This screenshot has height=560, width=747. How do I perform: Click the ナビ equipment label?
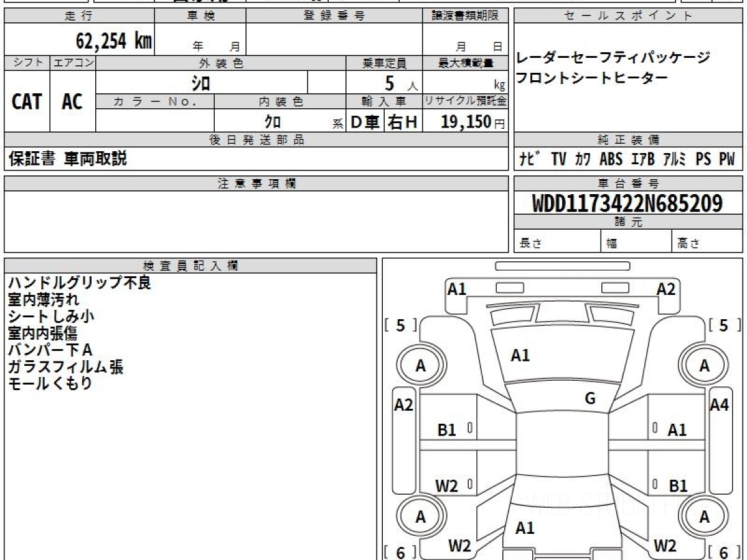click(x=530, y=159)
